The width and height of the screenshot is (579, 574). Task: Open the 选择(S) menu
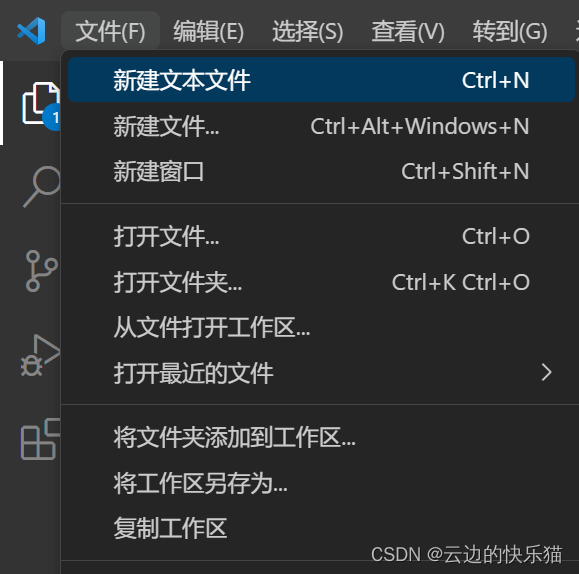(x=308, y=31)
